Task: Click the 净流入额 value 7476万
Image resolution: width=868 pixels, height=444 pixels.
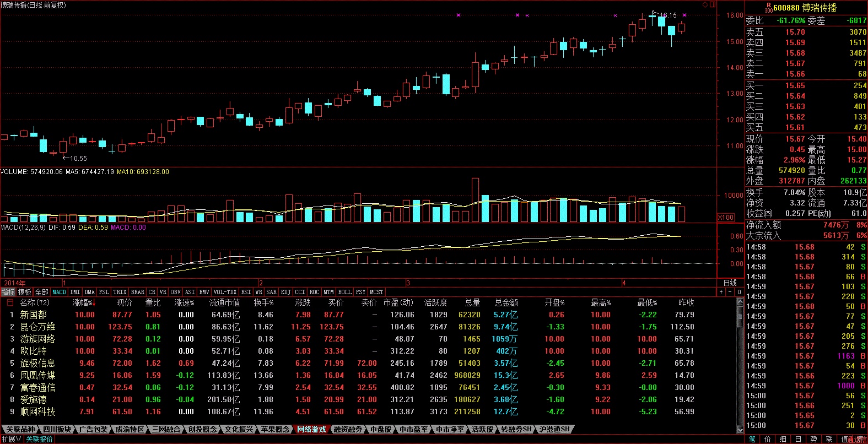Action: click(836, 225)
